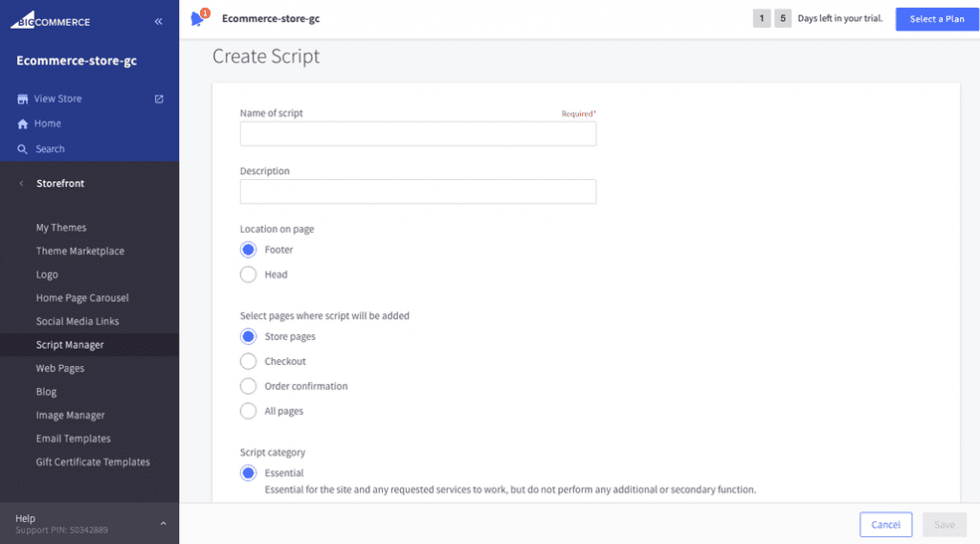Go back using the chevron beside Storefront
This screenshot has height=544, width=980.
(x=22, y=183)
